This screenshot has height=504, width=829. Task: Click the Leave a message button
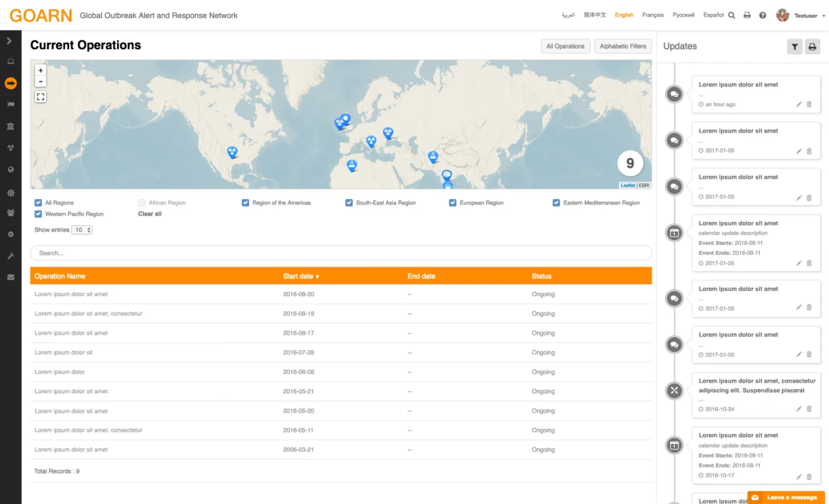786,497
